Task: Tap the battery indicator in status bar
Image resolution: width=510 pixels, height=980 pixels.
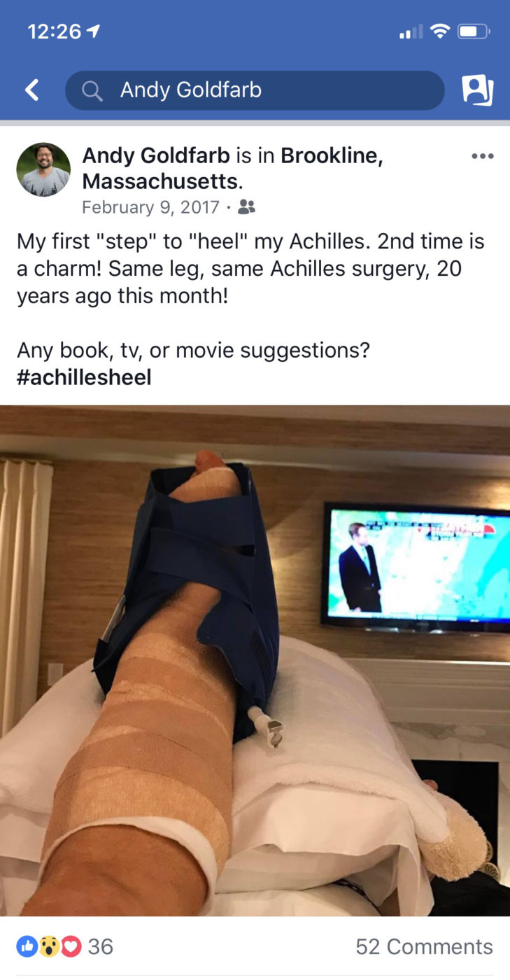Action: point(474,31)
